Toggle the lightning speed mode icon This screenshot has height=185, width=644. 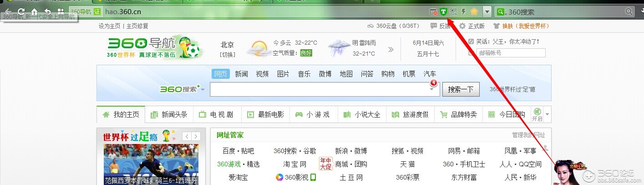pyautogui.click(x=464, y=12)
